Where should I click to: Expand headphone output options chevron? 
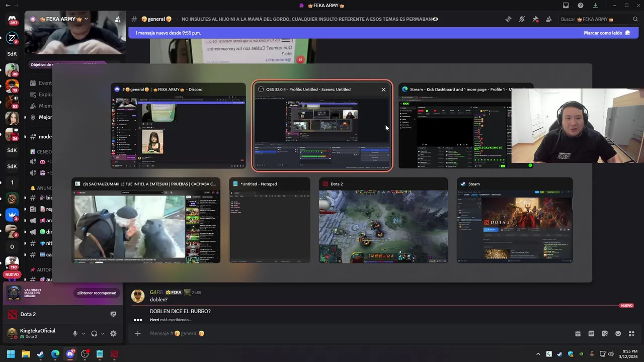coord(103,333)
